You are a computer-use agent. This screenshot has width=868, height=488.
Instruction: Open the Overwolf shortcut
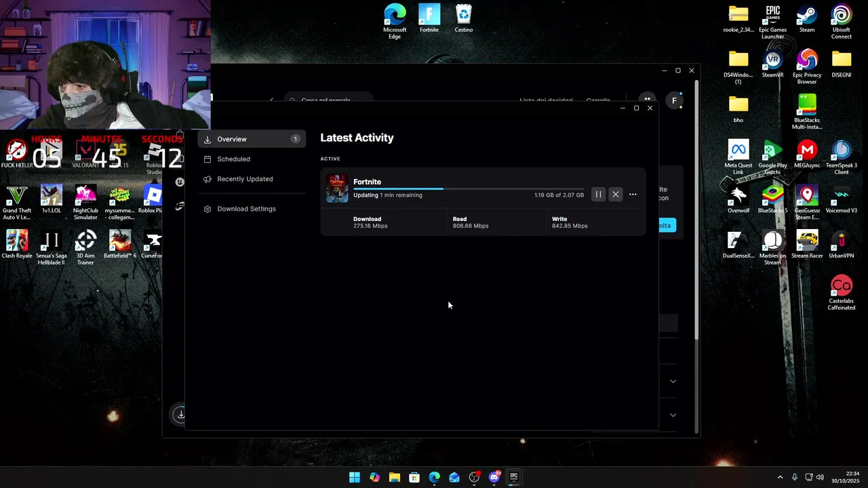[738, 200]
